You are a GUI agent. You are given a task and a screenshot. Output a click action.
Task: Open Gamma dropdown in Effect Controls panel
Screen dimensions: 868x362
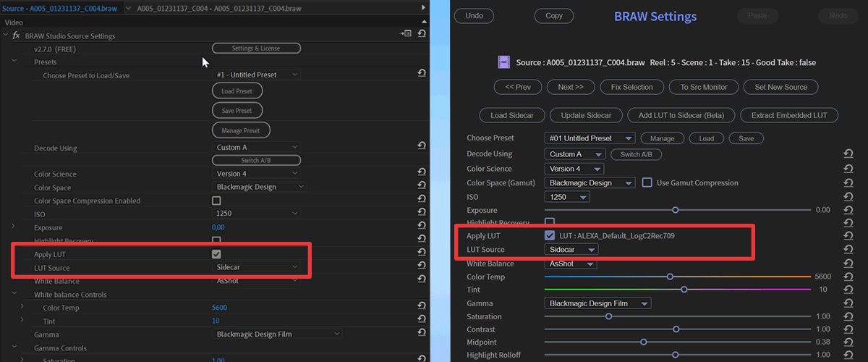[278, 334]
